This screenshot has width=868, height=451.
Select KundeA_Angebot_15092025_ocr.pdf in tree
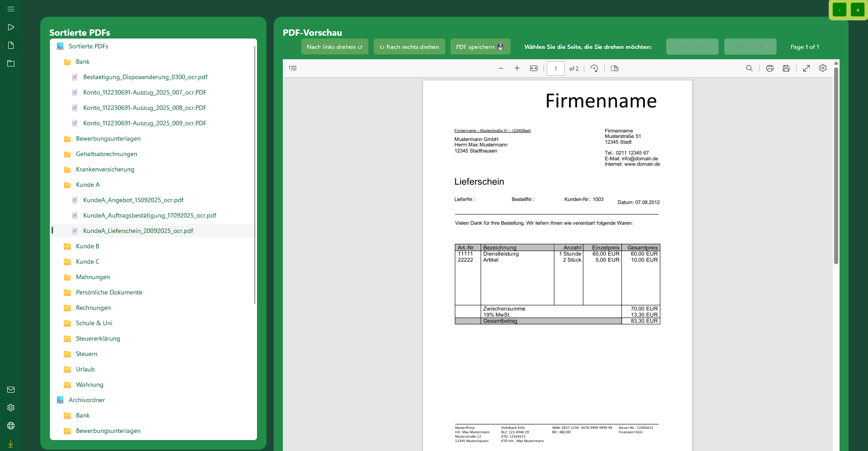point(133,200)
